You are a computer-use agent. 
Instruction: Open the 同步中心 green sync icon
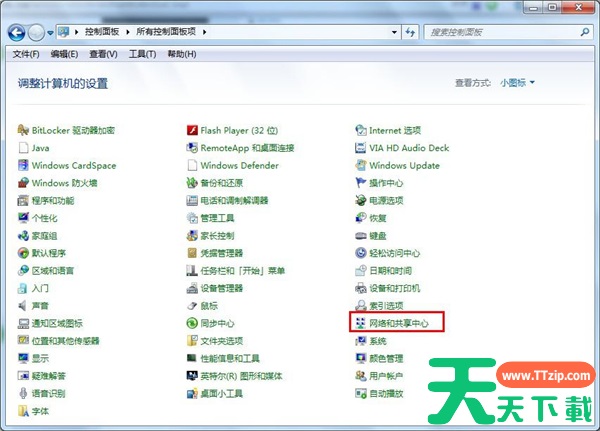(x=192, y=323)
